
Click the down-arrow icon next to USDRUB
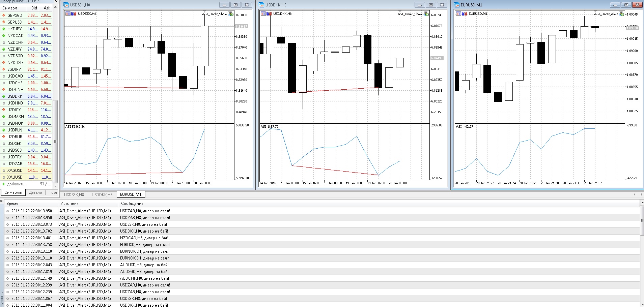coord(4,137)
